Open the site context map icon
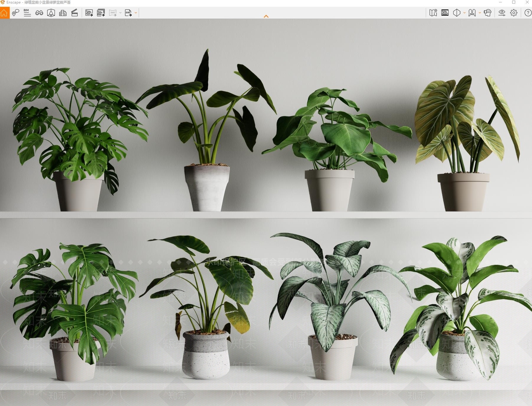Image resolution: width=532 pixels, height=406 pixels. pyautogui.click(x=433, y=13)
